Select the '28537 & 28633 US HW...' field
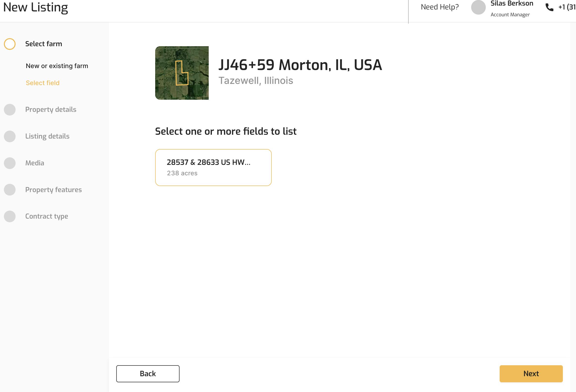The height and width of the screenshot is (392, 576). 213,167
